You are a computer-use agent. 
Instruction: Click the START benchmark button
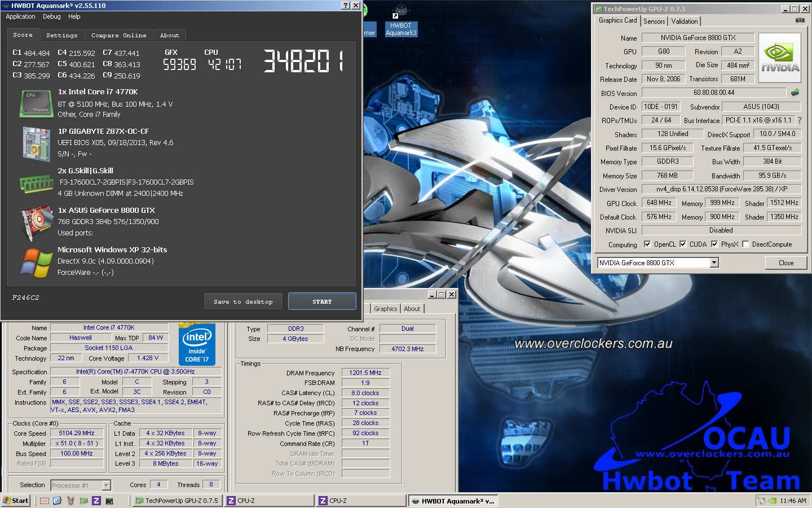click(322, 301)
